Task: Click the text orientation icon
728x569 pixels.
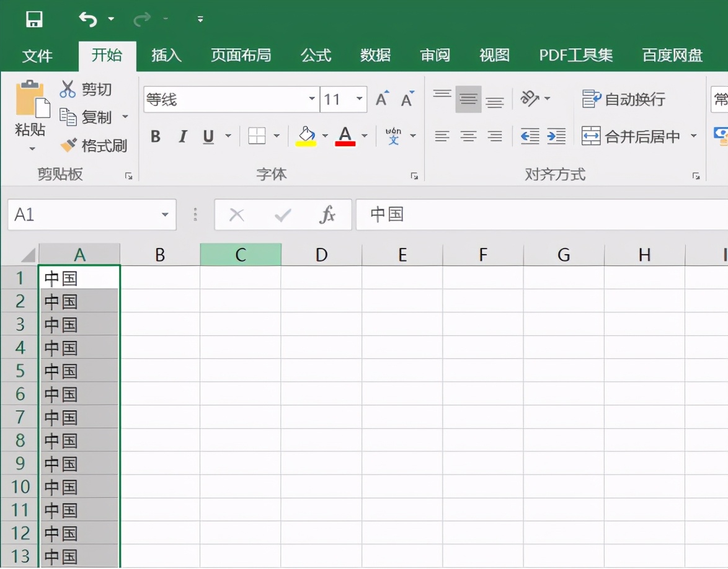Action: coord(530,99)
